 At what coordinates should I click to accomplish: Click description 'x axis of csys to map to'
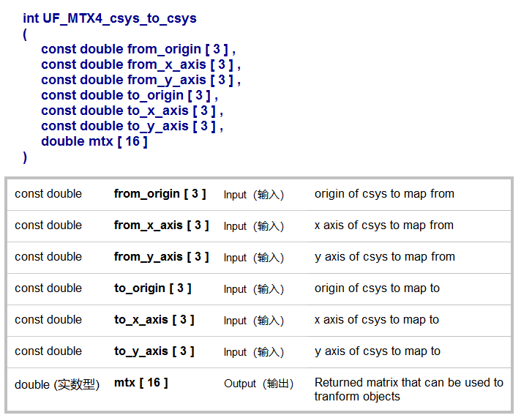pos(377,320)
